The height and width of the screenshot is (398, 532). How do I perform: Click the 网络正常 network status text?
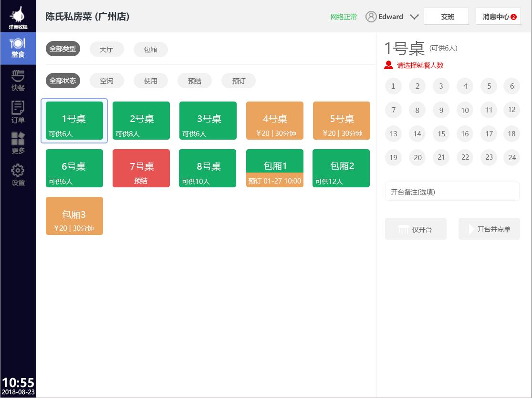click(344, 17)
